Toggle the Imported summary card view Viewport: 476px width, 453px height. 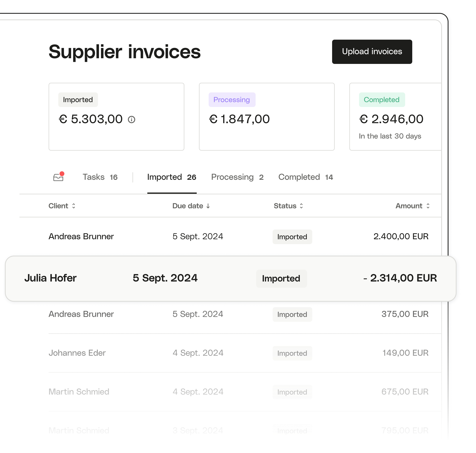point(132,119)
